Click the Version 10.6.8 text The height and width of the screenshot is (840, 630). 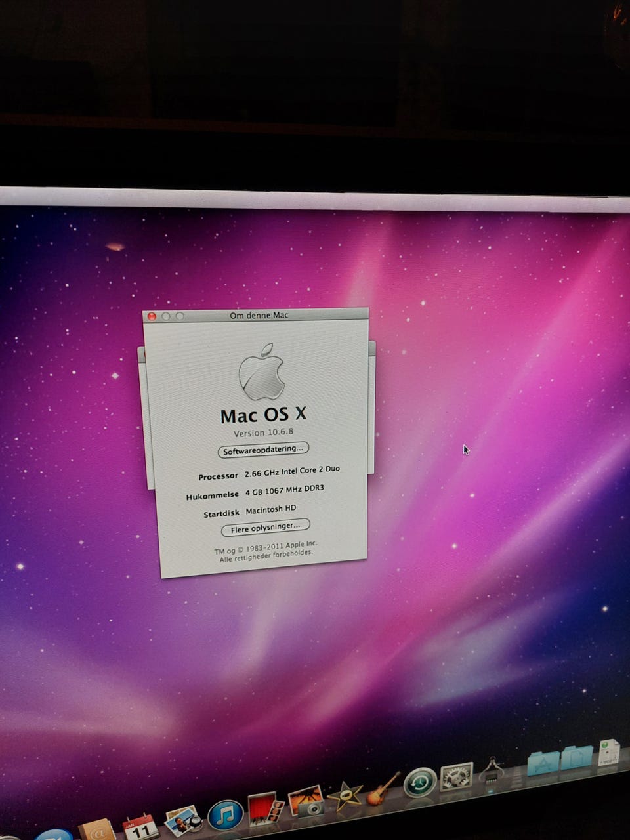(x=263, y=432)
